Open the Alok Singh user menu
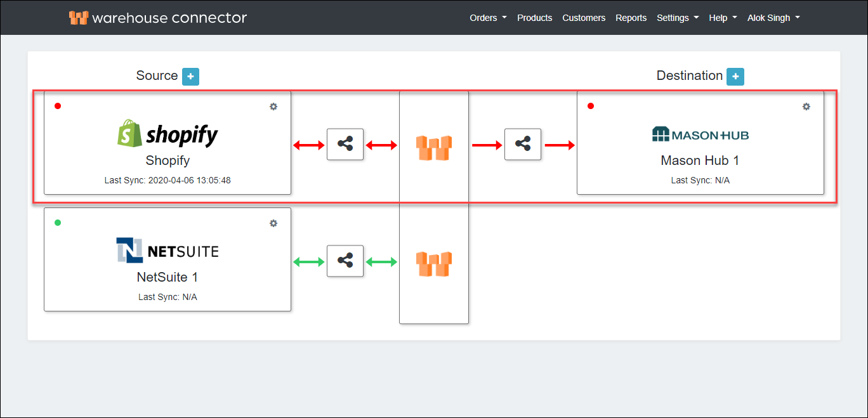Viewport: 868px width, 418px height. pyautogui.click(x=773, y=18)
